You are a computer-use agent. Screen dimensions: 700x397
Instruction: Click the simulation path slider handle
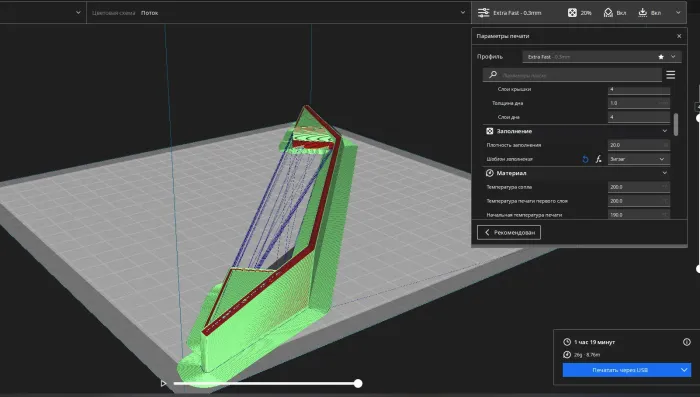pyautogui.click(x=358, y=383)
